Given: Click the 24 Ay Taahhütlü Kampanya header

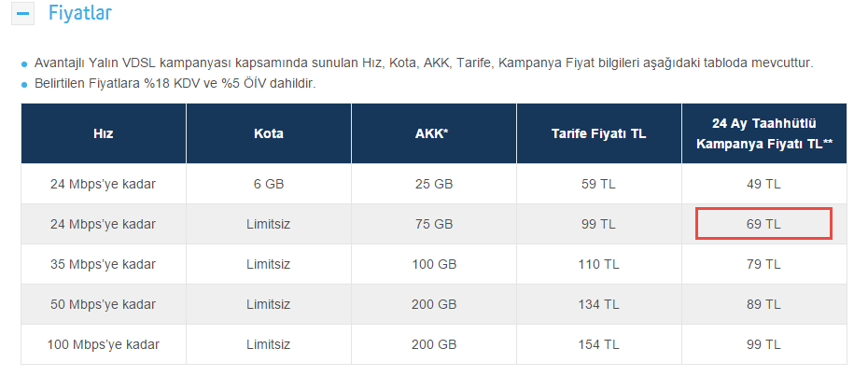Looking at the screenshot, I should pos(764,133).
